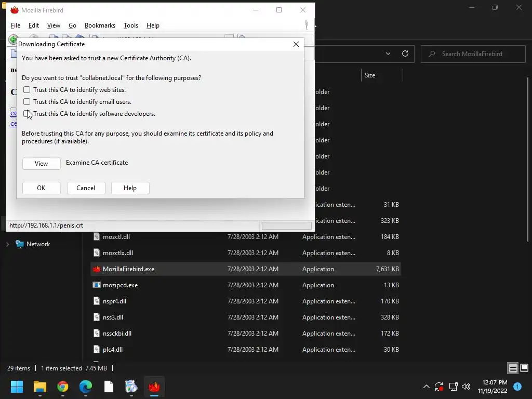Select the nssckbi.dll file
532x399 pixels.
[246, 334]
